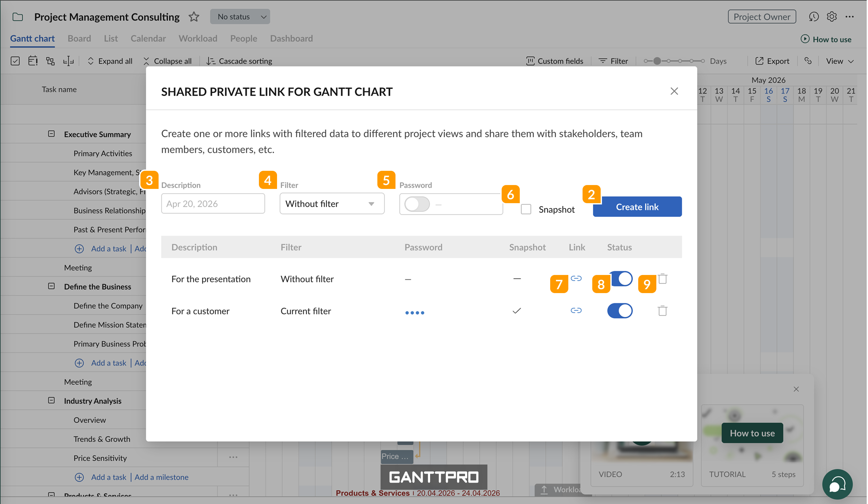Favorite the project using the star icon
Image resolution: width=868 pixels, height=504 pixels.
click(194, 16)
